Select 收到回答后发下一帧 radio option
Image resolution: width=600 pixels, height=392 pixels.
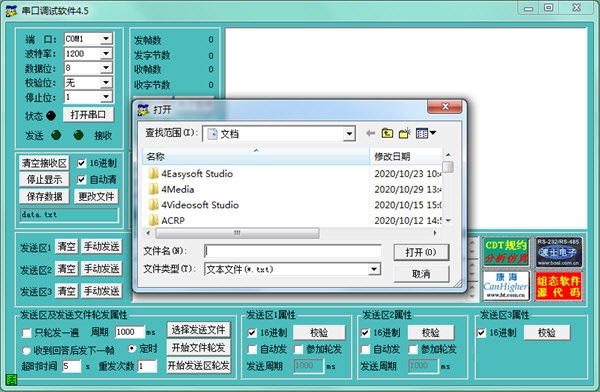pos(26,350)
